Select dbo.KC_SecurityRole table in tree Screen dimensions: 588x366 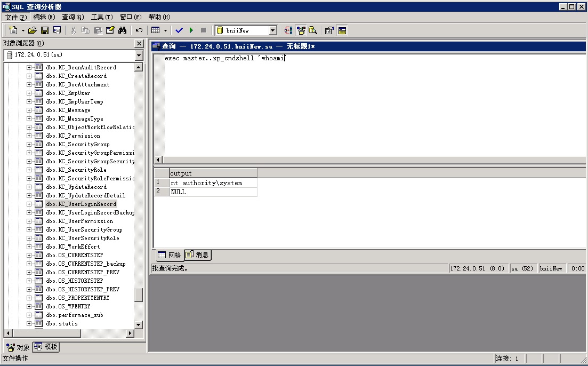pyautogui.click(x=76, y=170)
